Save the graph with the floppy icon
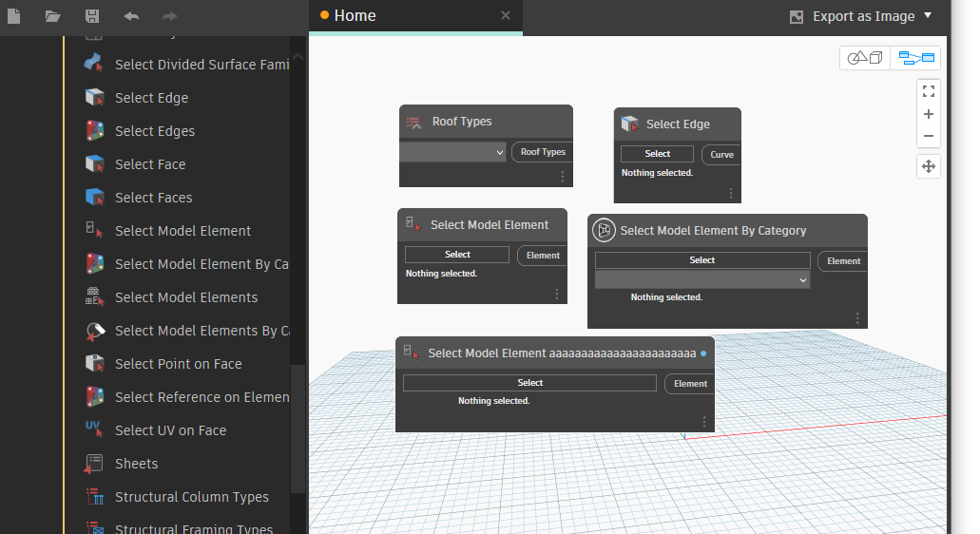980x534 pixels. tap(92, 15)
